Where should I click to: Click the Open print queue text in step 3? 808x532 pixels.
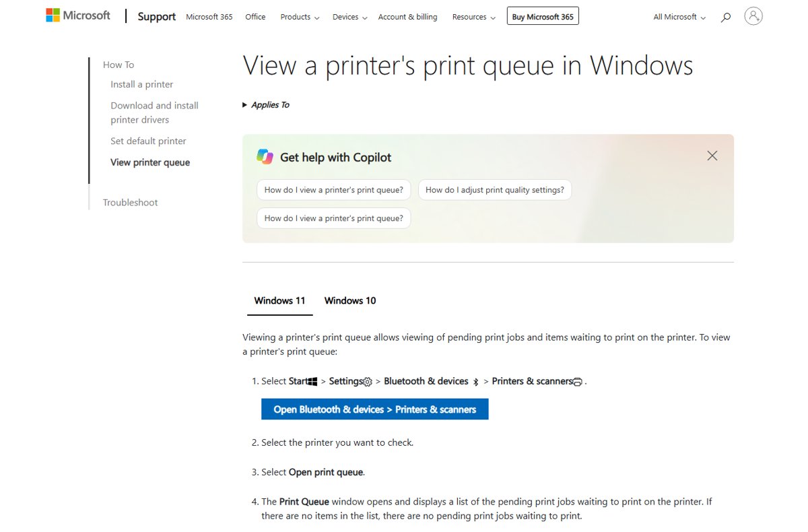[326, 472]
